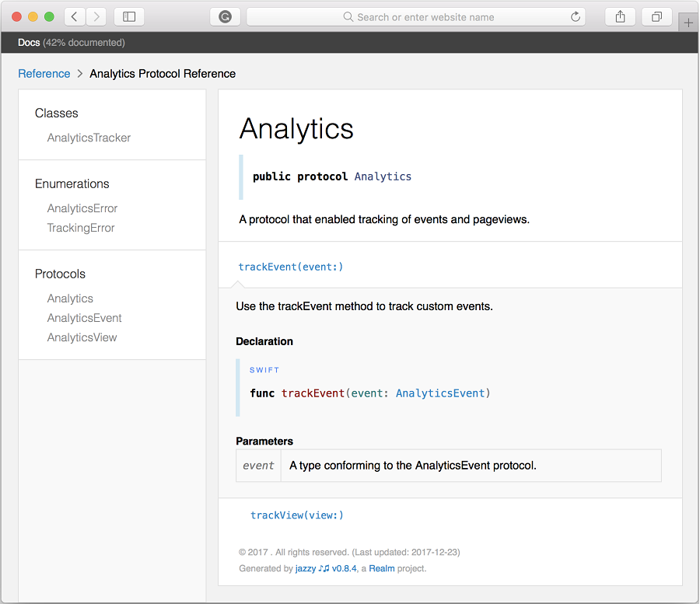Image resolution: width=700 pixels, height=604 pixels.
Task: Open the AnalyticsError enumeration
Action: 82,208
